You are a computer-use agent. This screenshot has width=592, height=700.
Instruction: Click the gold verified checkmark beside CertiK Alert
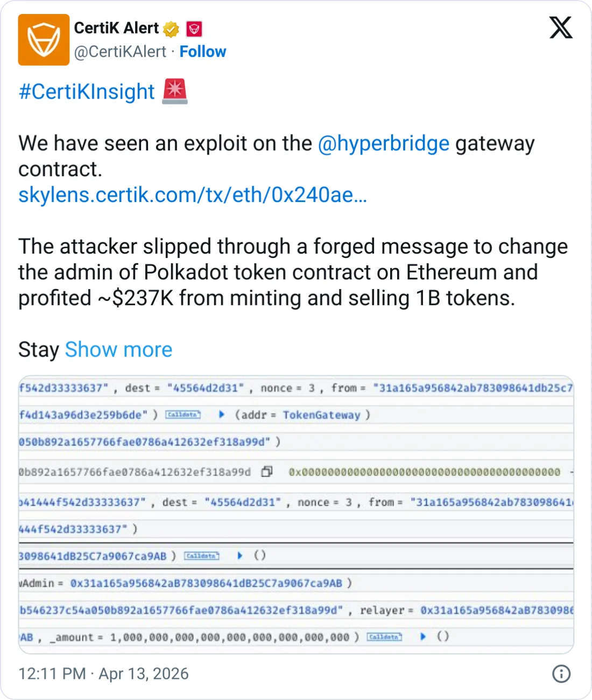(x=170, y=29)
